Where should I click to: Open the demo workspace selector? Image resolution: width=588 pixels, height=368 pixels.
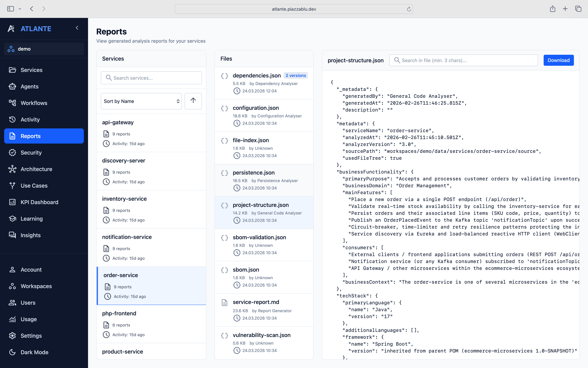coord(44,49)
